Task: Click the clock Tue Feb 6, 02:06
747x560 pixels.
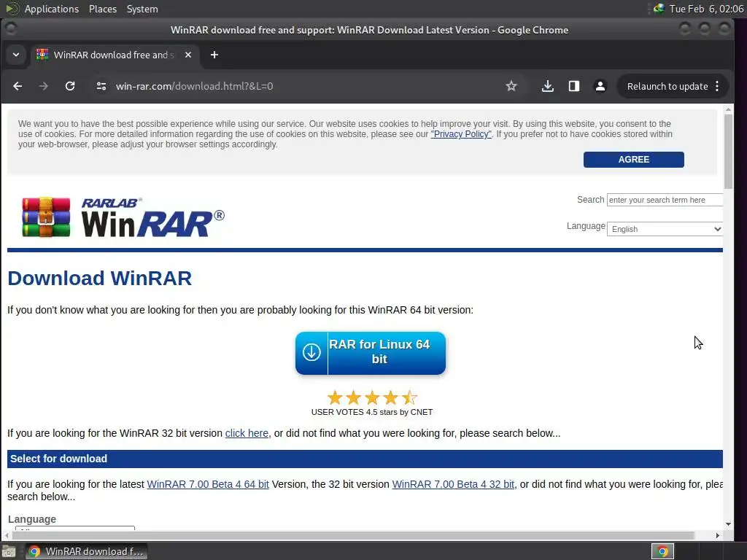Action: pos(706,9)
